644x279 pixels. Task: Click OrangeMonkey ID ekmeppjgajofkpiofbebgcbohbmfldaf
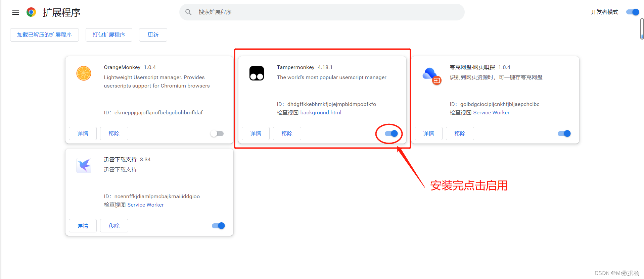point(158,113)
